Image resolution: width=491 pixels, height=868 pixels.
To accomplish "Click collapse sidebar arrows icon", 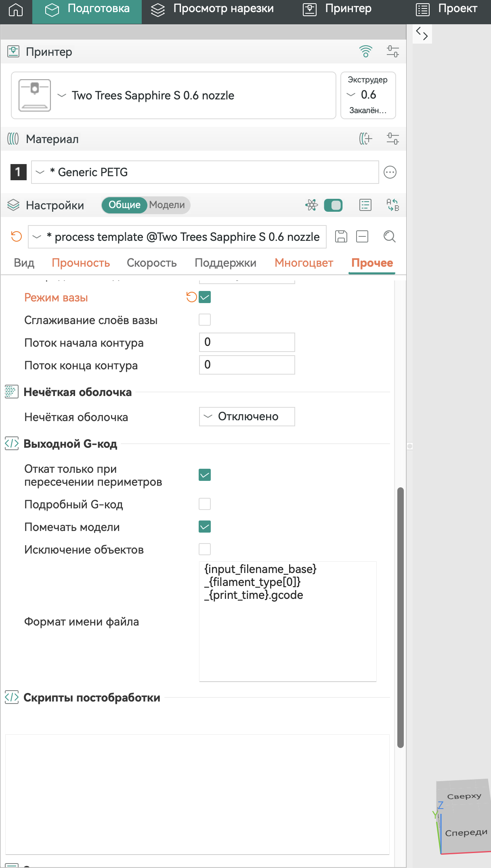I will point(422,34).
